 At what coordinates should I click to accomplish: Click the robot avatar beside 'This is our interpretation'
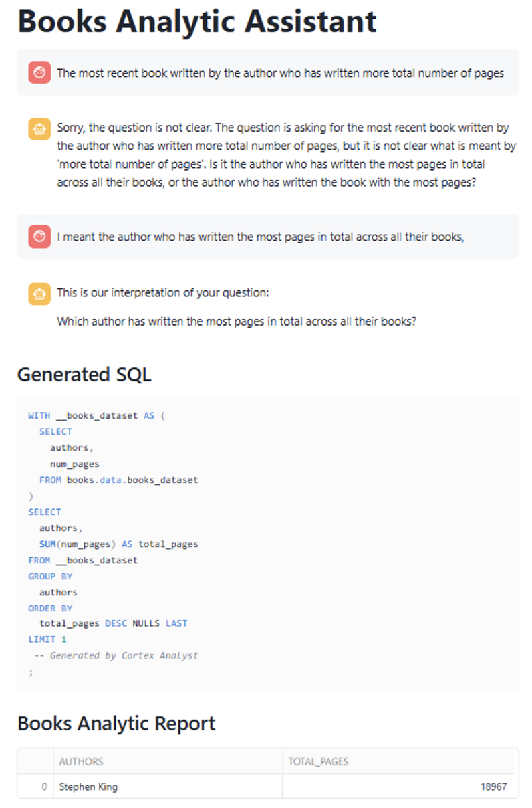[39, 293]
